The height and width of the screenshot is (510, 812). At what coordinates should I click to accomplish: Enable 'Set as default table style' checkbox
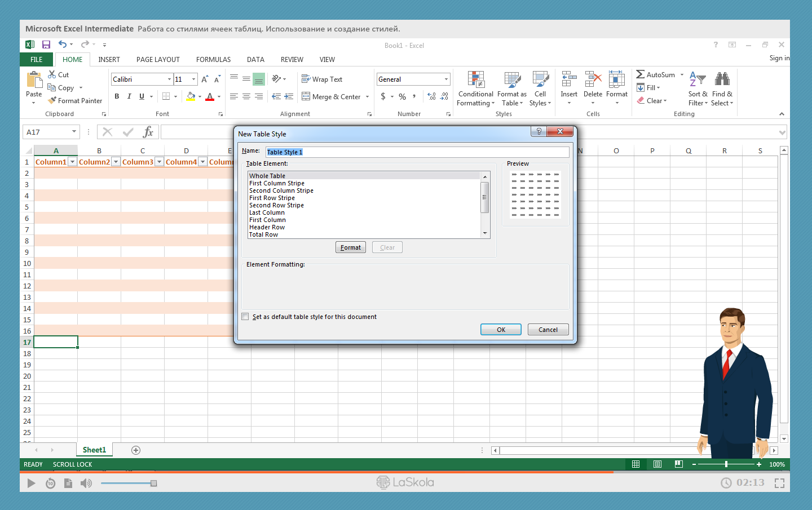coord(245,317)
